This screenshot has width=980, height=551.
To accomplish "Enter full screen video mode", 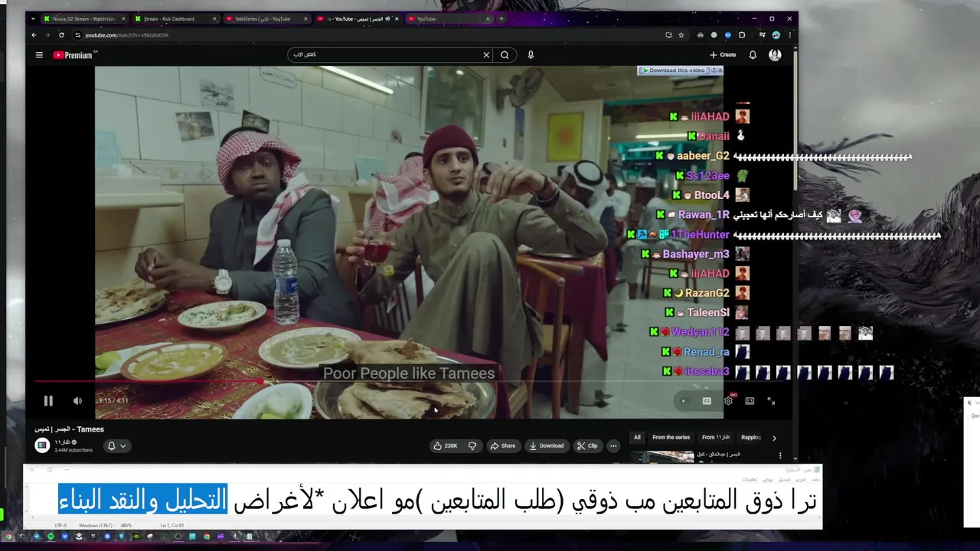I will (x=771, y=401).
